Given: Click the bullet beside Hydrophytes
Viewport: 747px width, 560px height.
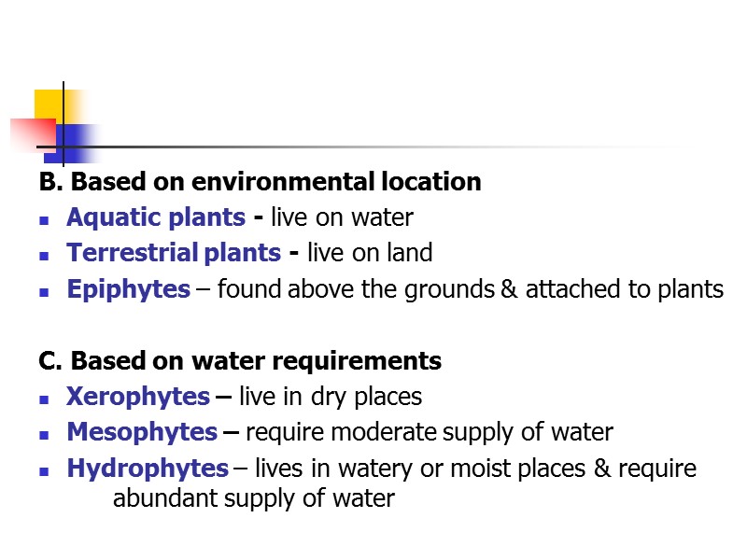Looking at the screenshot, I should tap(44, 470).
